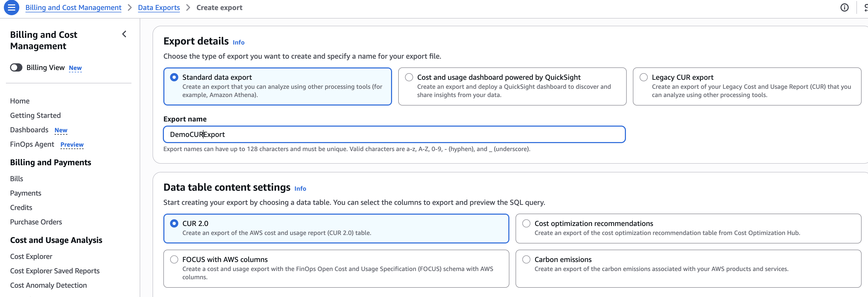The image size is (868, 297).
Task: Click the Cost and Usage Analysis heading
Action: click(x=56, y=240)
